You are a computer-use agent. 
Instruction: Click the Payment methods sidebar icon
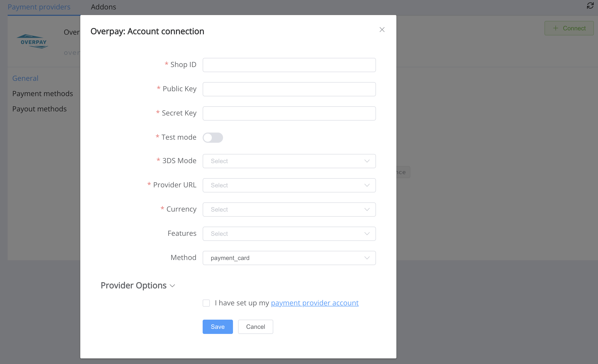click(x=42, y=93)
